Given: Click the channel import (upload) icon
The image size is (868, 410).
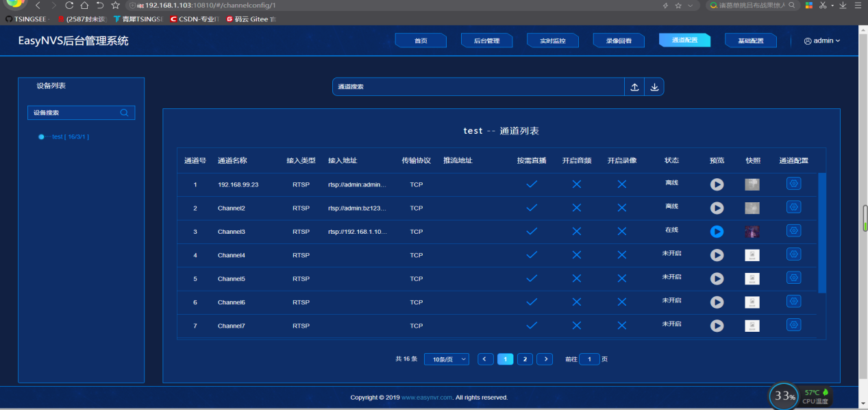Looking at the screenshot, I should pyautogui.click(x=634, y=86).
